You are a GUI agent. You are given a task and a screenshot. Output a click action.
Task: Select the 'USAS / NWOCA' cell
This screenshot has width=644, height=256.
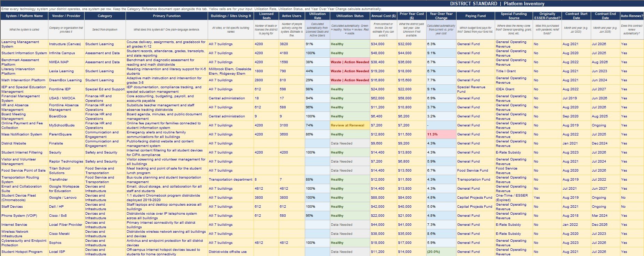66,98
